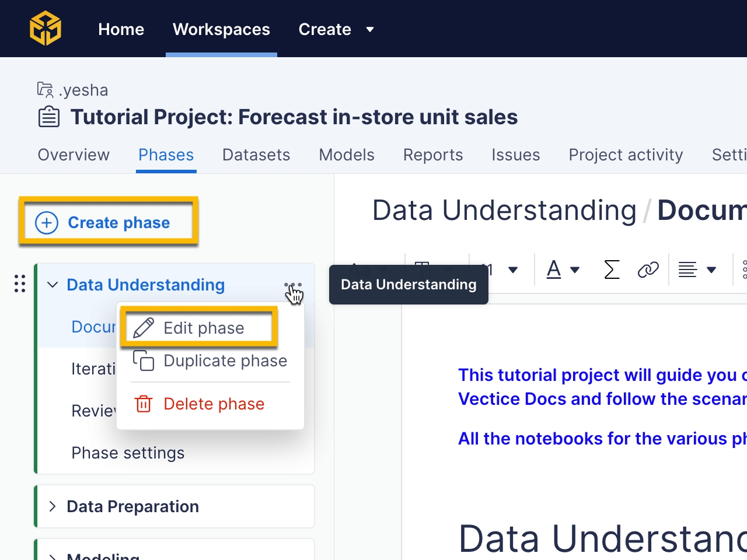Expand the Data Preparation phase
The image size is (747, 560).
[x=53, y=506]
